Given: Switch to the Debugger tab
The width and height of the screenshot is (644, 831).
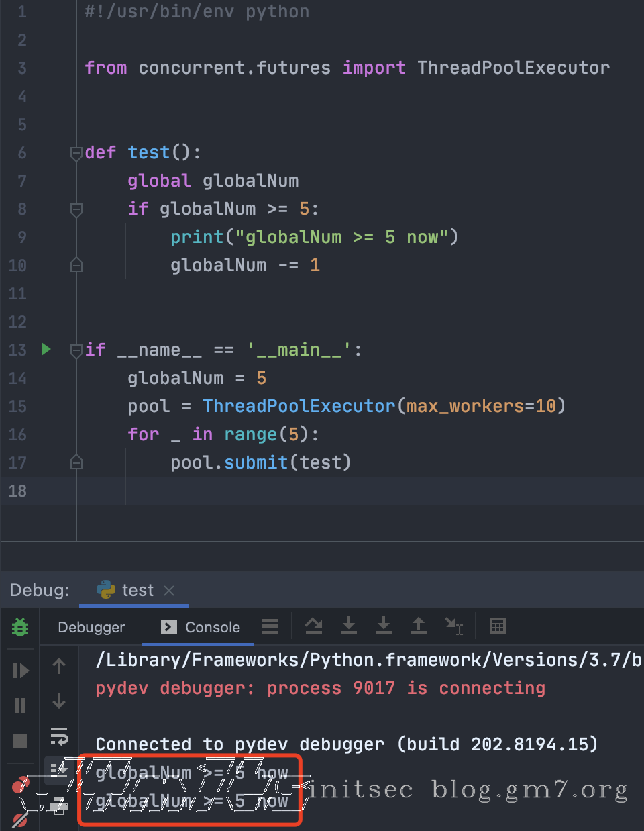Looking at the screenshot, I should (x=91, y=627).
